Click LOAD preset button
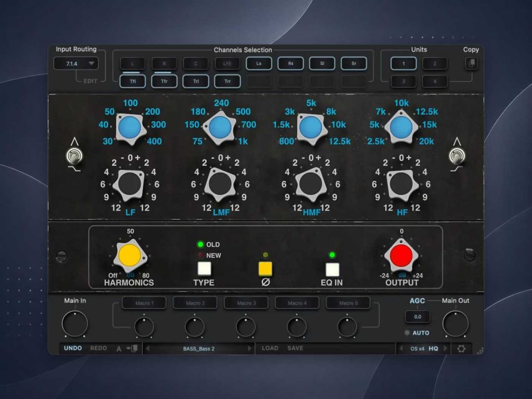 tap(270, 349)
